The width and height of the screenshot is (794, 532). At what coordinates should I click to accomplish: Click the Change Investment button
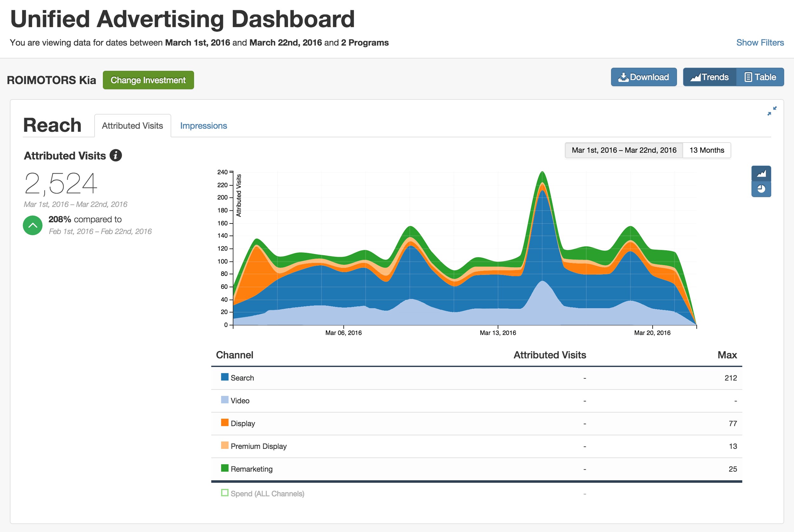(x=148, y=80)
